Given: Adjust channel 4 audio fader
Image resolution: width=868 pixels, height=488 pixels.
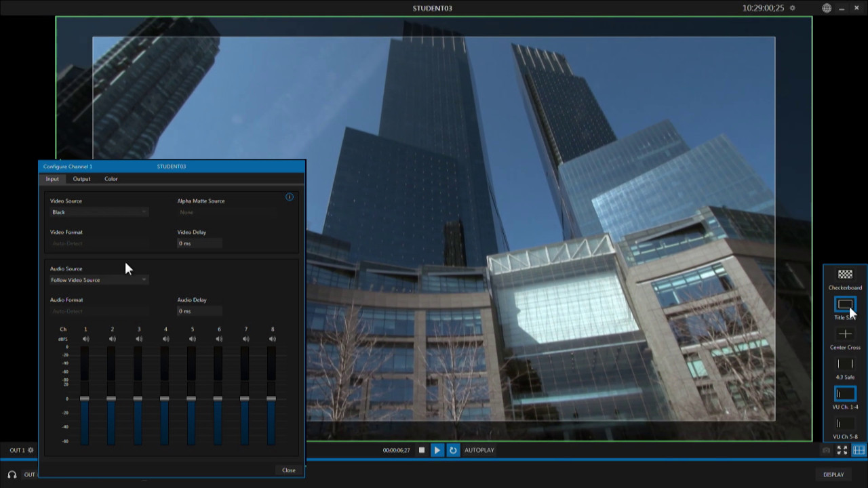Looking at the screenshot, I should (165, 399).
